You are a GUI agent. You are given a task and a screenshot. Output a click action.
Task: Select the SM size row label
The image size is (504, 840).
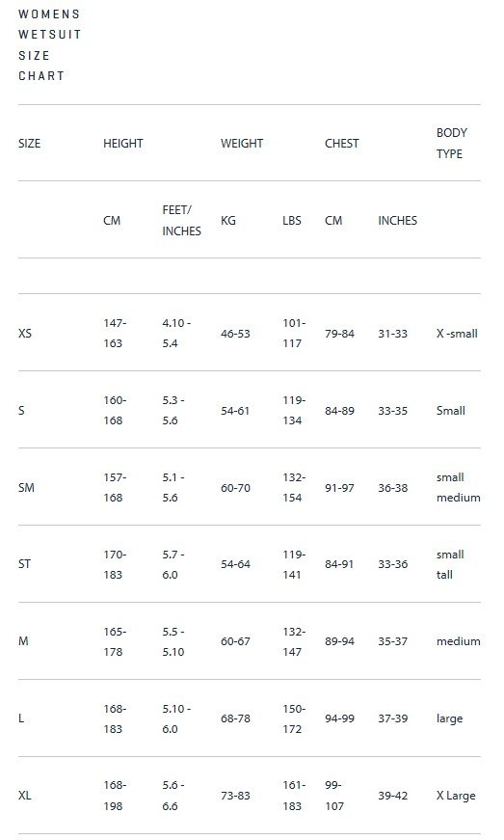tap(26, 487)
